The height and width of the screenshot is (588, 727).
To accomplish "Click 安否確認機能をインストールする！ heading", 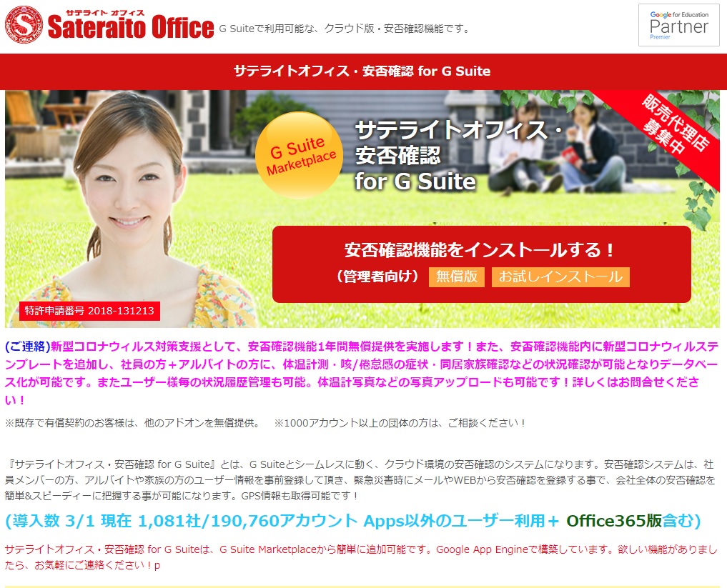I will coord(479,250).
